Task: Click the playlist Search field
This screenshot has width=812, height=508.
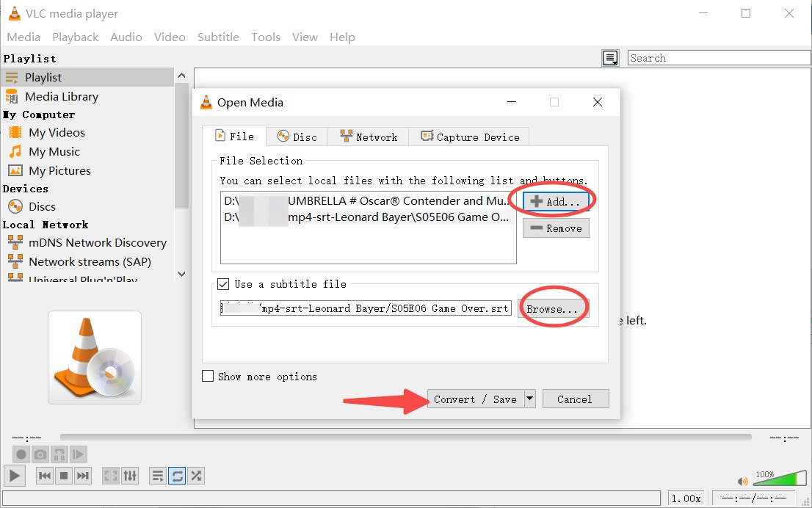Action: tap(719, 58)
